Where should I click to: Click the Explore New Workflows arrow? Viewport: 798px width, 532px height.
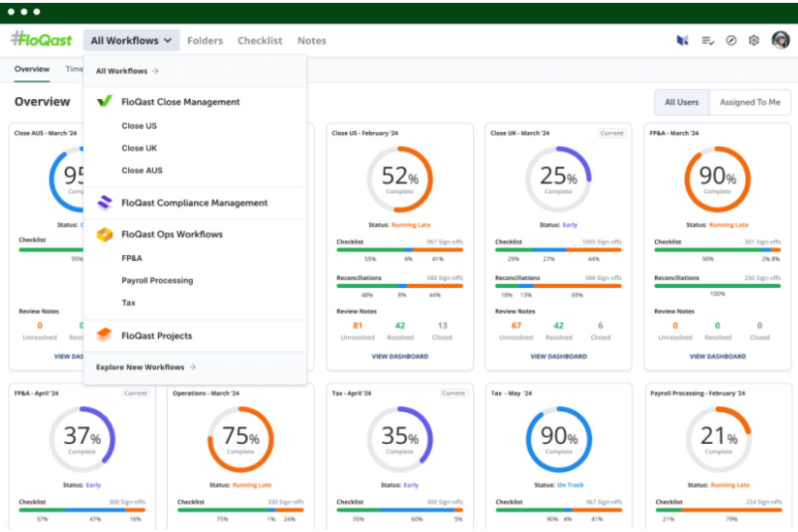tap(192, 367)
